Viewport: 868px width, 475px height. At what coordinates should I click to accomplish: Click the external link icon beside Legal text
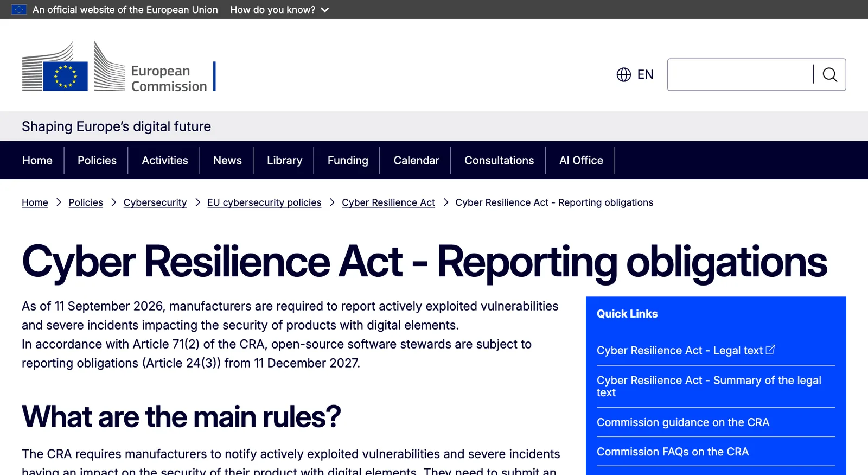(770, 350)
